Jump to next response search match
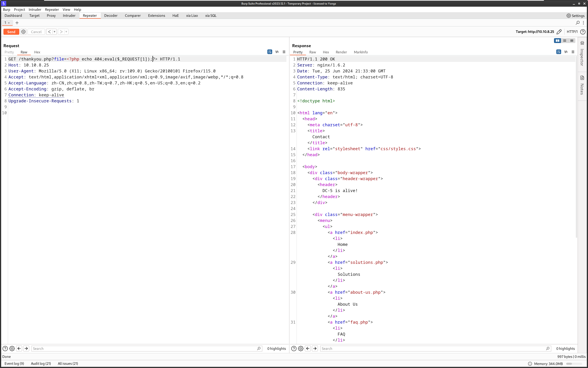 (315, 348)
